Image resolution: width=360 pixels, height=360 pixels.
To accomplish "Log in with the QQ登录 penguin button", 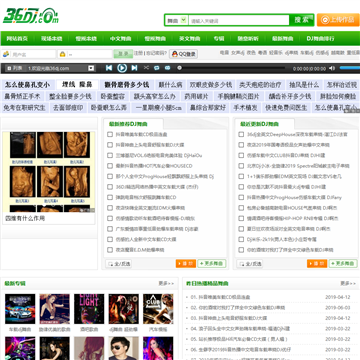I will tap(183, 54).
